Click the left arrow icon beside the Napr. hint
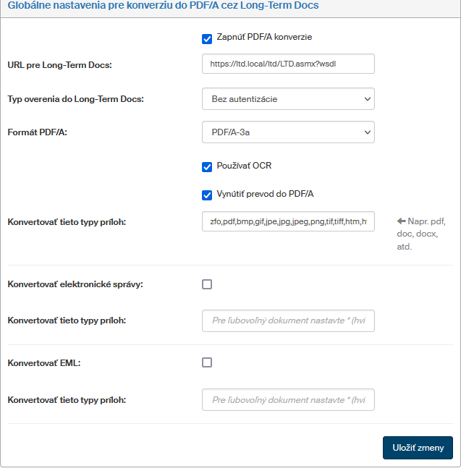The image size is (461, 476). point(402,221)
